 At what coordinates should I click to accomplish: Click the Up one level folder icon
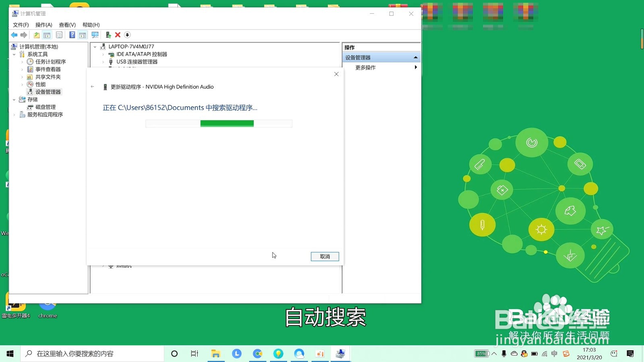tap(37, 35)
